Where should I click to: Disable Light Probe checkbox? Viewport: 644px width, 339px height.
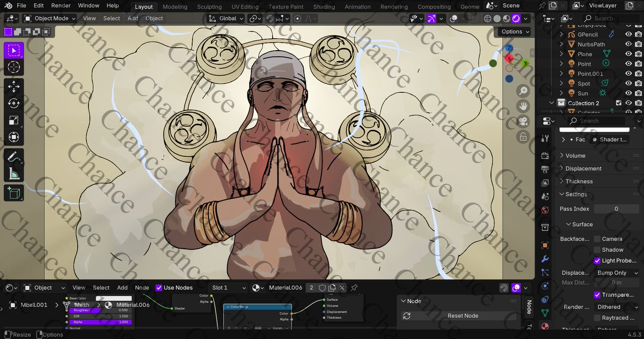click(x=597, y=261)
